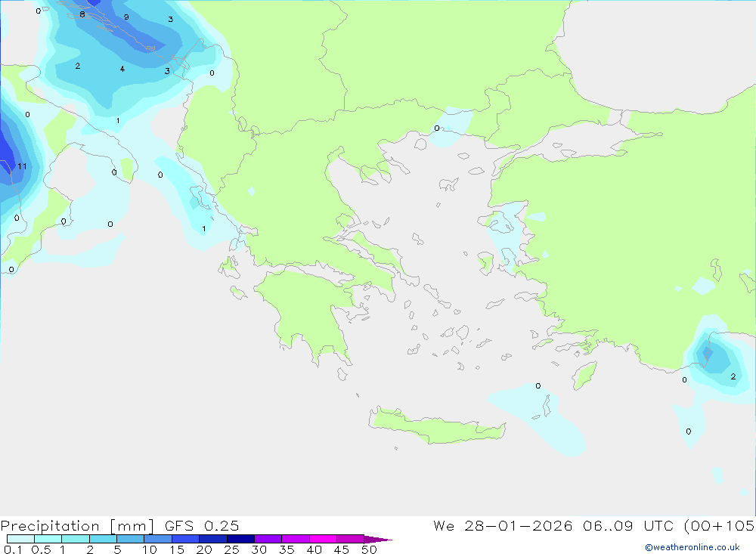
Task: Click the island of Crete on map
Action: coord(436,426)
